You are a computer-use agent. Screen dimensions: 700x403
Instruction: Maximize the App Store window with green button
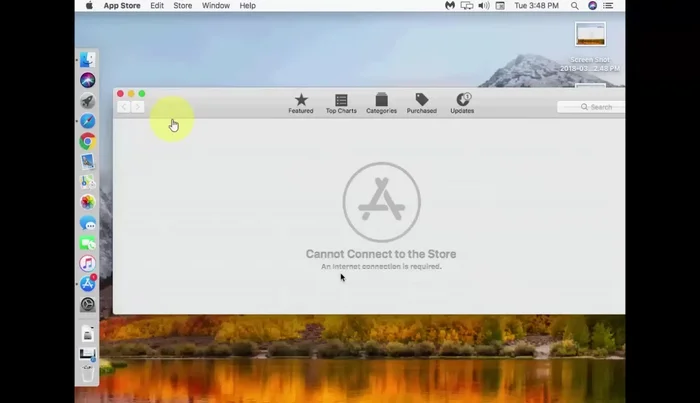pyautogui.click(x=142, y=94)
